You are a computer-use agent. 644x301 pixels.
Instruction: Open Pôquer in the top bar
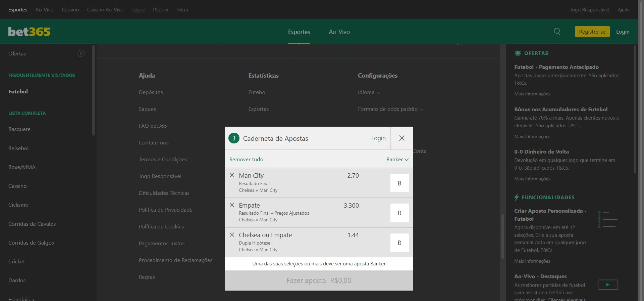point(161,10)
